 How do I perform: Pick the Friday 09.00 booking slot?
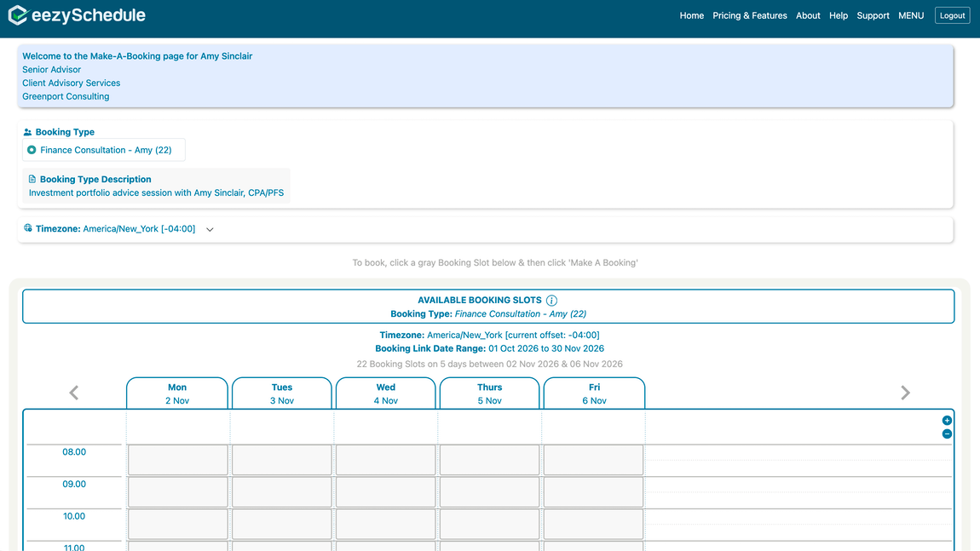[x=594, y=491]
